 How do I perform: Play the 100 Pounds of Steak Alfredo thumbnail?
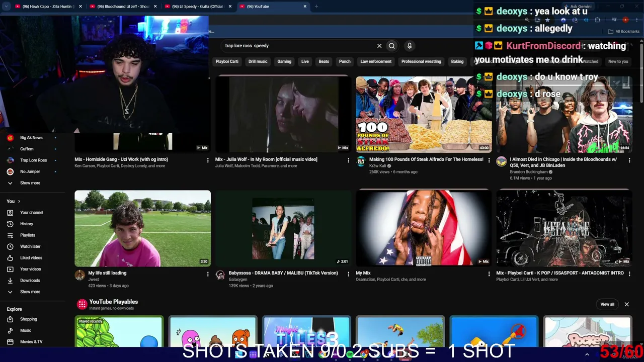(424, 114)
